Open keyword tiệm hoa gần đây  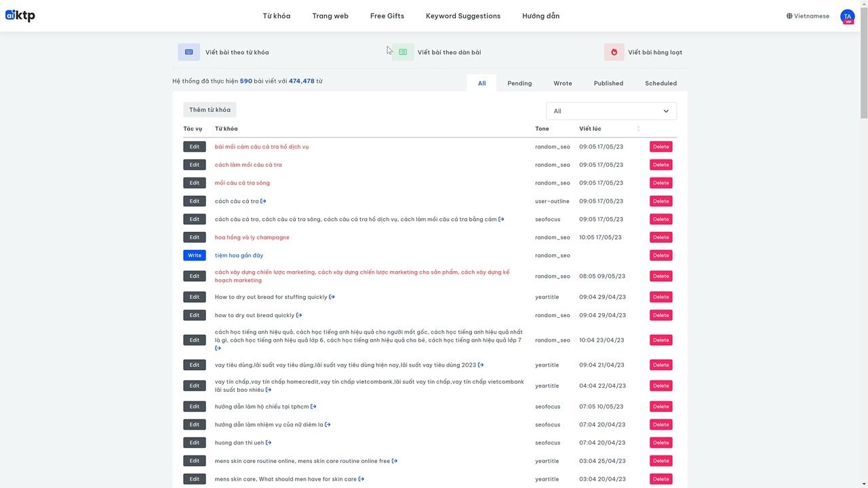point(239,256)
